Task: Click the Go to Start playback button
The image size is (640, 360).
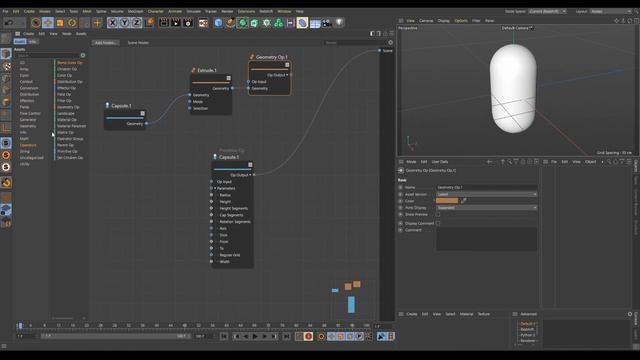Action: [224, 336]
